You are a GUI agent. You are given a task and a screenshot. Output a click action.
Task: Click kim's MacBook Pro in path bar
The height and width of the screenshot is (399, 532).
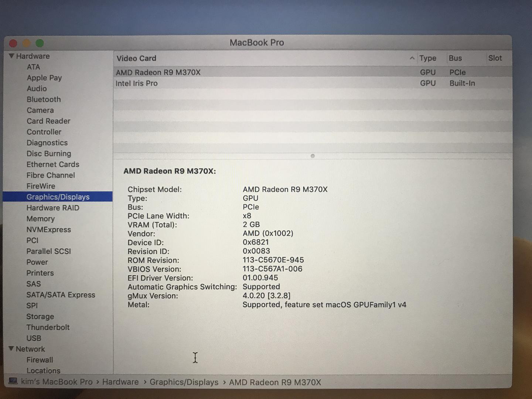point(57,382)
